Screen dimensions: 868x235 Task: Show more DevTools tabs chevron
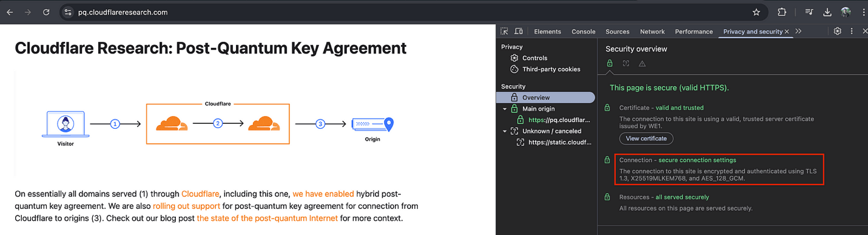798,32
